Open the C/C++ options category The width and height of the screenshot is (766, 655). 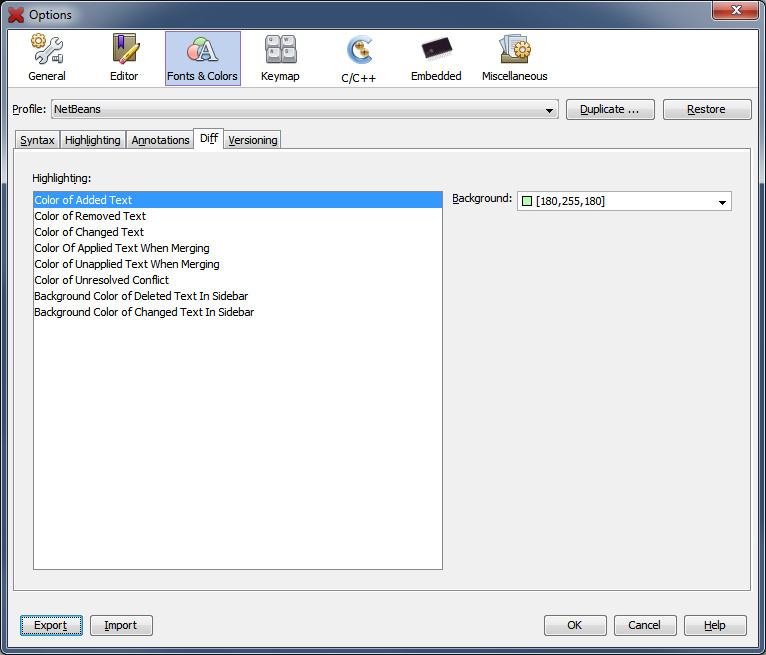[x=359, y=58]
